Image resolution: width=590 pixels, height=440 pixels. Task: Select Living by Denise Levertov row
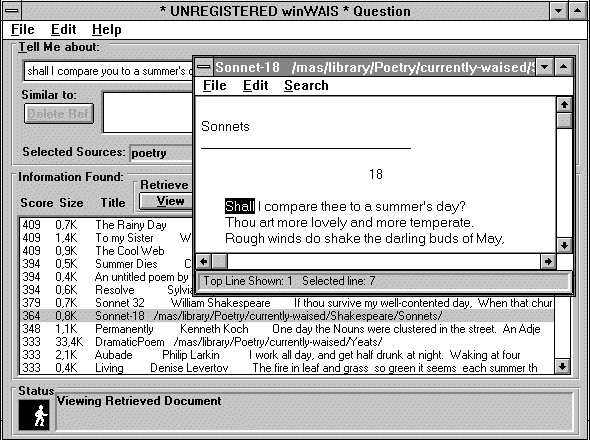pos(287,368)
